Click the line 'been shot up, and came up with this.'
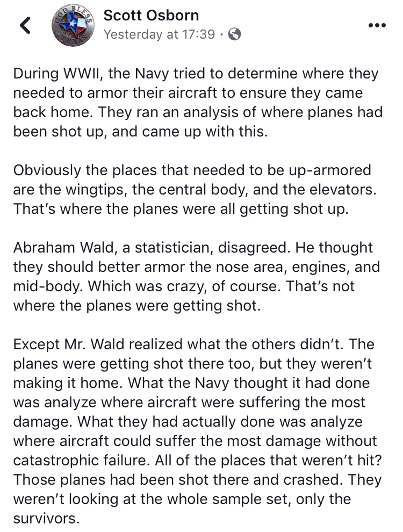 click(x=140, y=132)
